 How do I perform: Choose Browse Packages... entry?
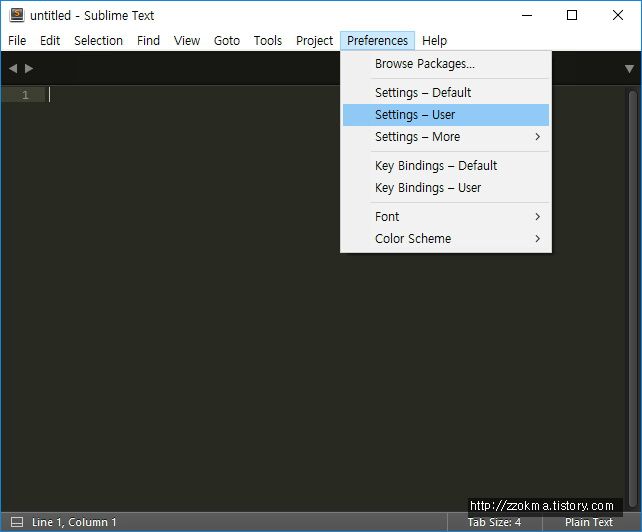(x=446, y=64)
